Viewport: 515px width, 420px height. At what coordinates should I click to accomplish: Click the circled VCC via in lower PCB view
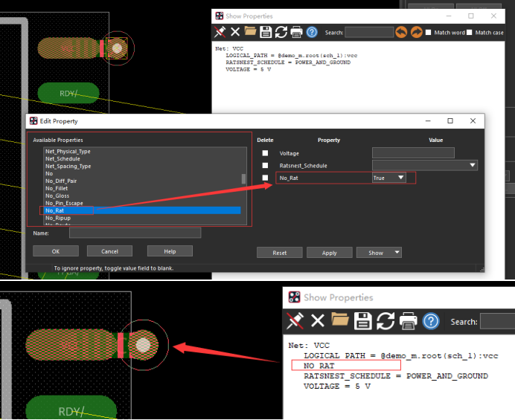click(x=143, y=344)
